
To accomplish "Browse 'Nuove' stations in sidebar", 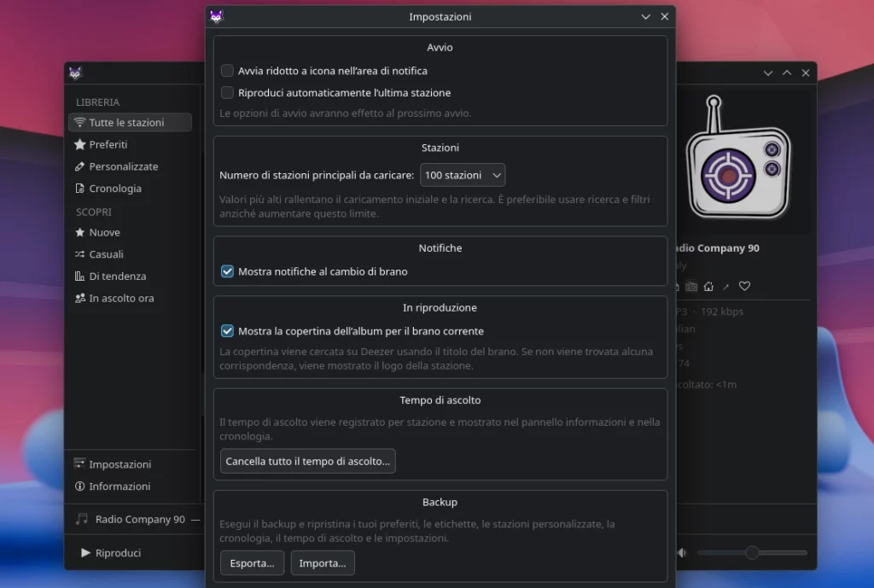I will (130, 232).
